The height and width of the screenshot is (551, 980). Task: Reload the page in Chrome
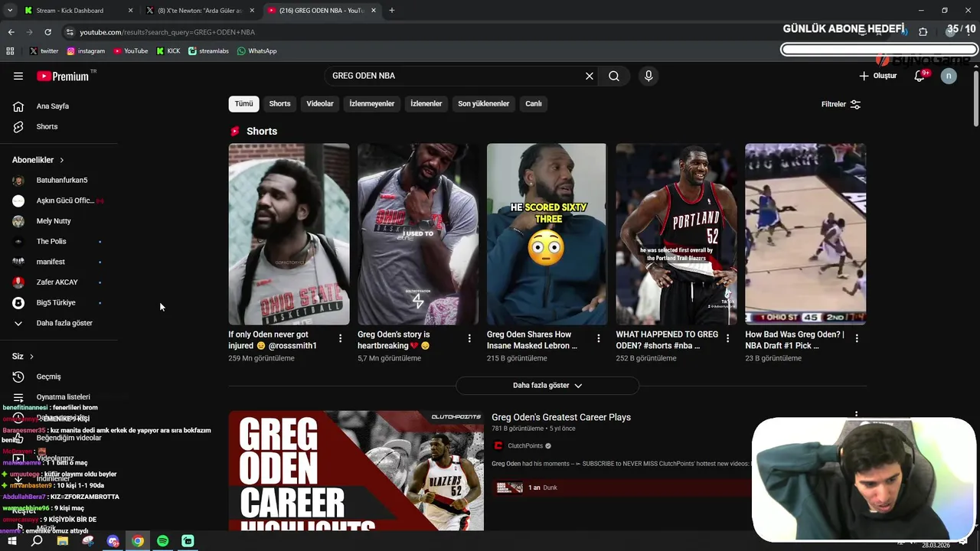(47, 32)
